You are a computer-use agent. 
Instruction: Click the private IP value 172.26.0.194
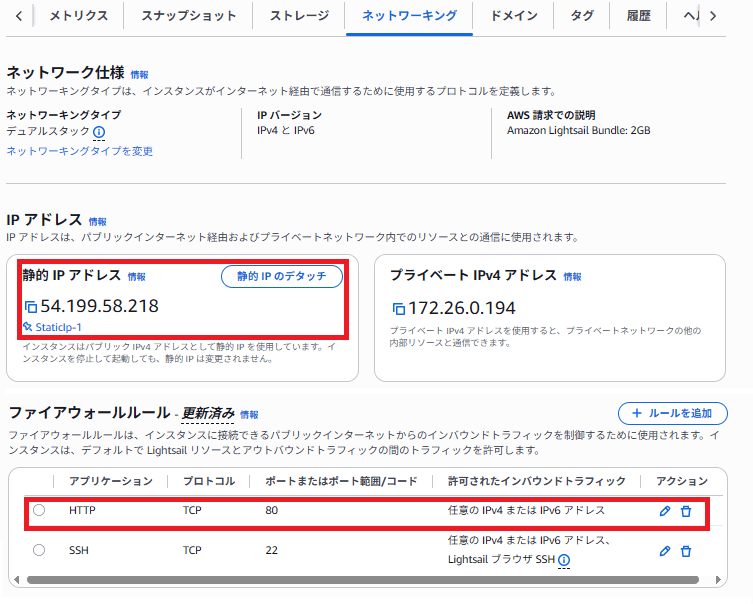[x=462, y=308]
